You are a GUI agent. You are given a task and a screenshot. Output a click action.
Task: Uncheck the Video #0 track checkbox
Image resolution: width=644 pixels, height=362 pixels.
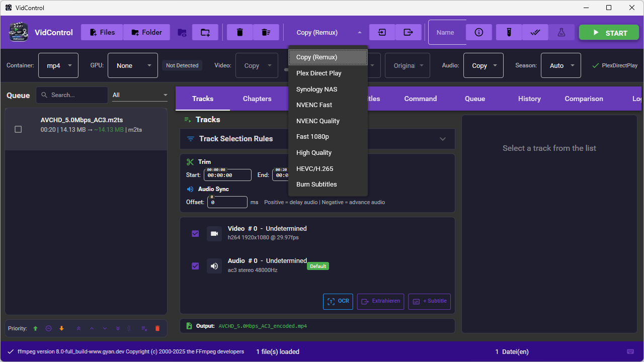tap(195, 234)
